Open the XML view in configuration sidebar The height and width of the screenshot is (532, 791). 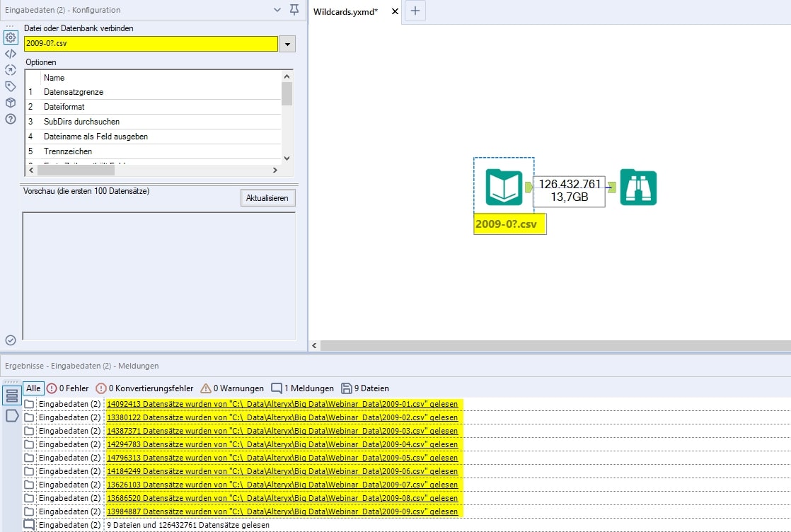pyautogui.click(x=11, y=54)
